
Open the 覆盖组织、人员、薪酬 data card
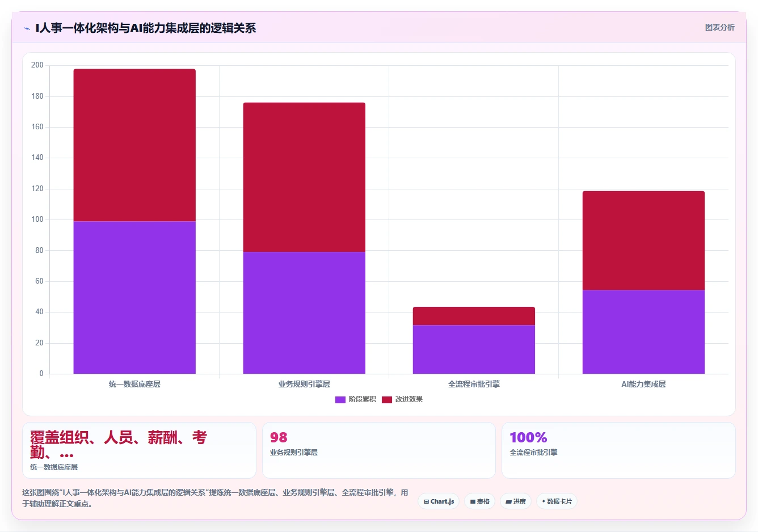click(139, 450)
